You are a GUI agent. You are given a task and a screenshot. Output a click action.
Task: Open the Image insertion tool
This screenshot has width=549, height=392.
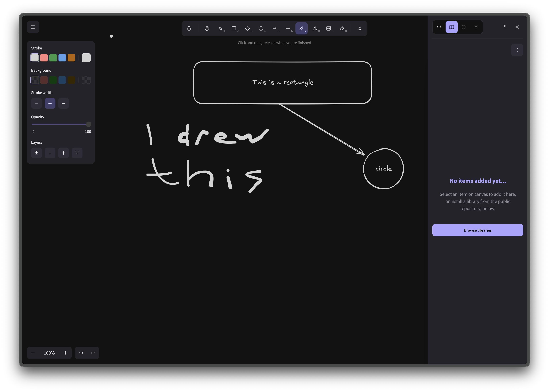(329, 28)
